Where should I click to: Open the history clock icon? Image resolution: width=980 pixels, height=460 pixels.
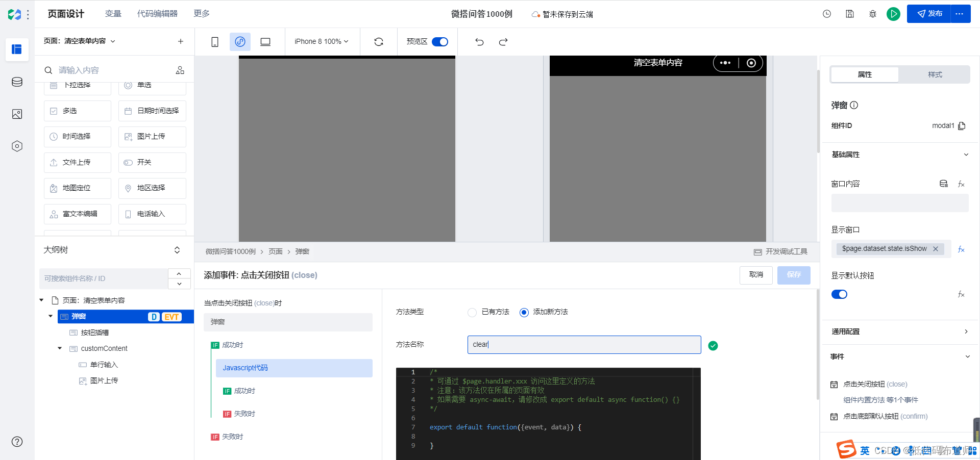tap(827, 14)
